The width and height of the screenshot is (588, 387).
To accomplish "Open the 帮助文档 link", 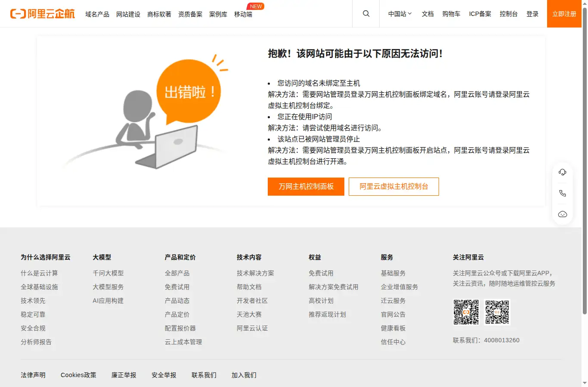I will click(249, 287).
